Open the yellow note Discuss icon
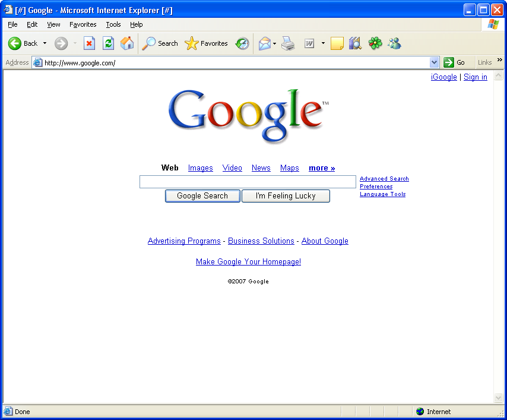Image resolution: width=507 pixels, height=420 pixels. (x=337, y=43)
